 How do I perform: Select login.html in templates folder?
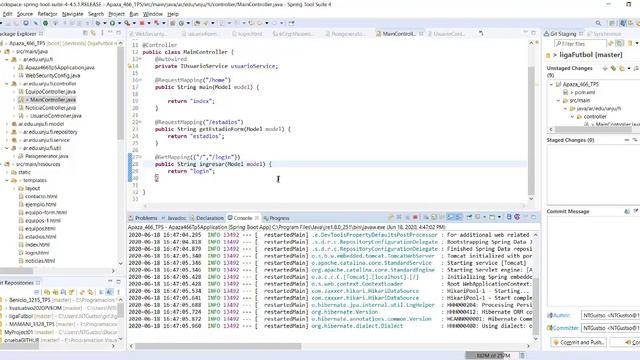37,253
